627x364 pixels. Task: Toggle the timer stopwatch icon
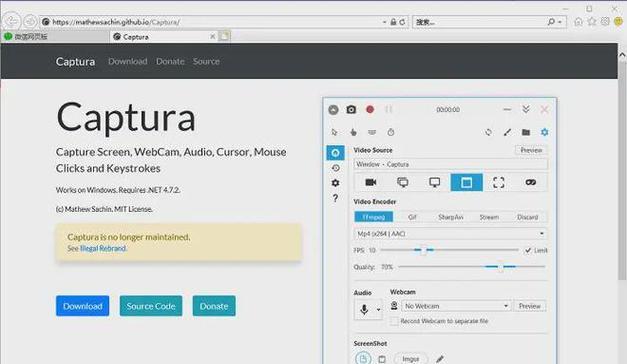[x=391, y=132]
